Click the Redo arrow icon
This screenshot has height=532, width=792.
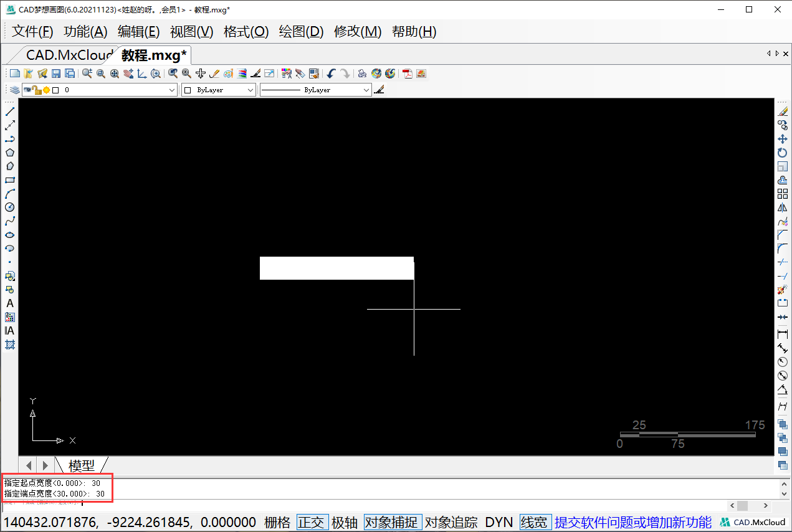pyautogui.click(x=345, y=74)
